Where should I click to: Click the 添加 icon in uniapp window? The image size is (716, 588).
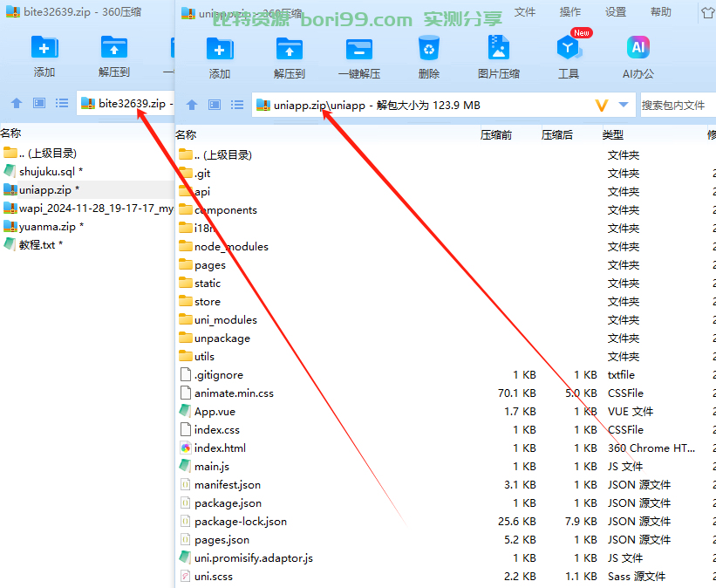220,49
